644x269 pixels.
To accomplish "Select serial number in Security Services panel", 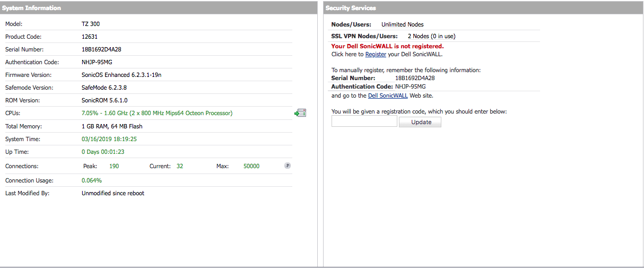I will [x=415, y=78].
